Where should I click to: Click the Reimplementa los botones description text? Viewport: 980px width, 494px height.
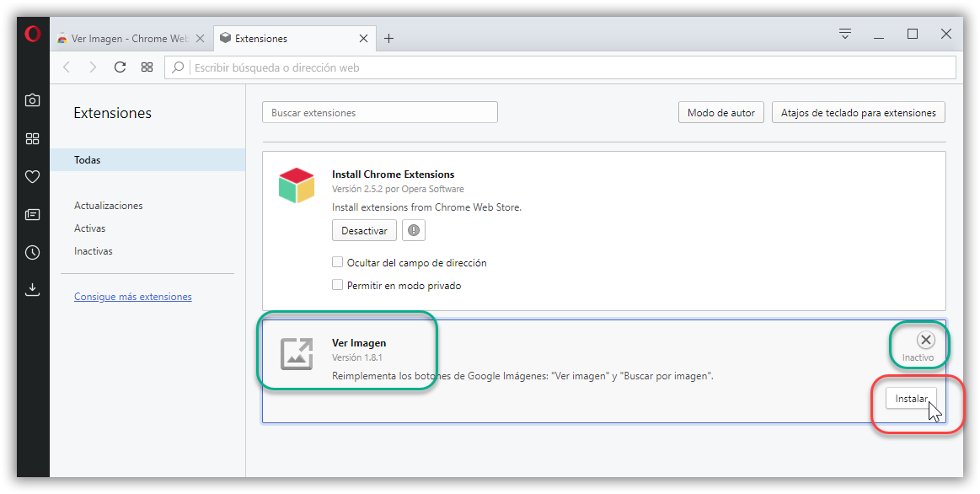point(522,377)
